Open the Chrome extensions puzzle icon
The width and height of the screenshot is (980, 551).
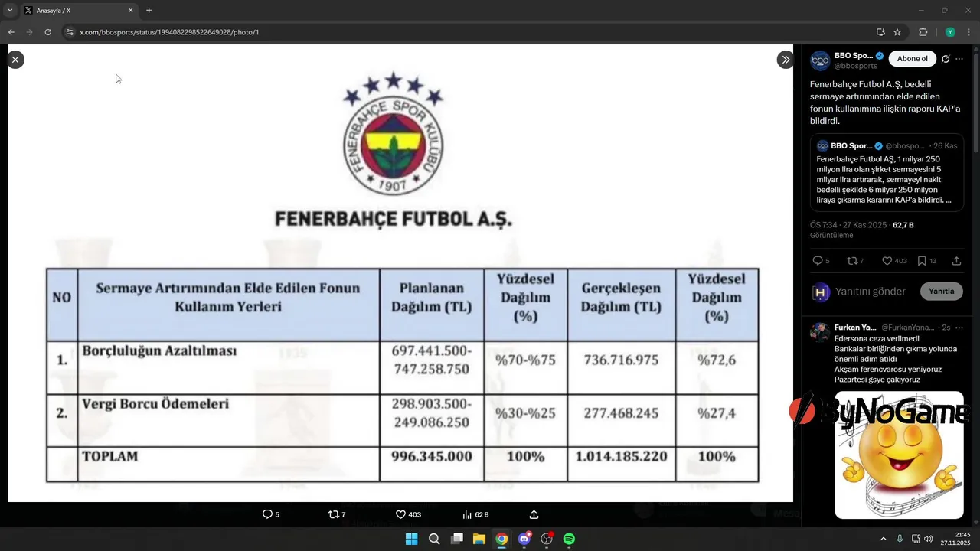tap(923, 32)
